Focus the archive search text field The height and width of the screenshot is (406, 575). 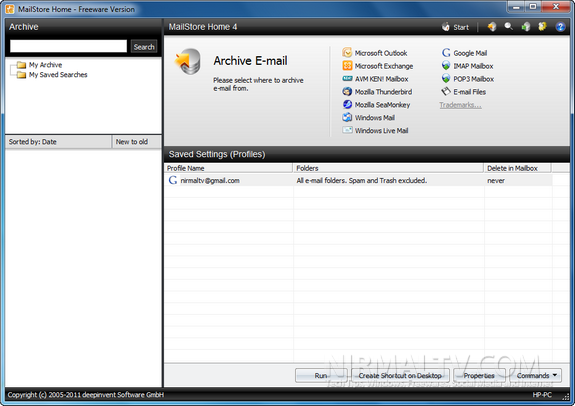[68, 46]
